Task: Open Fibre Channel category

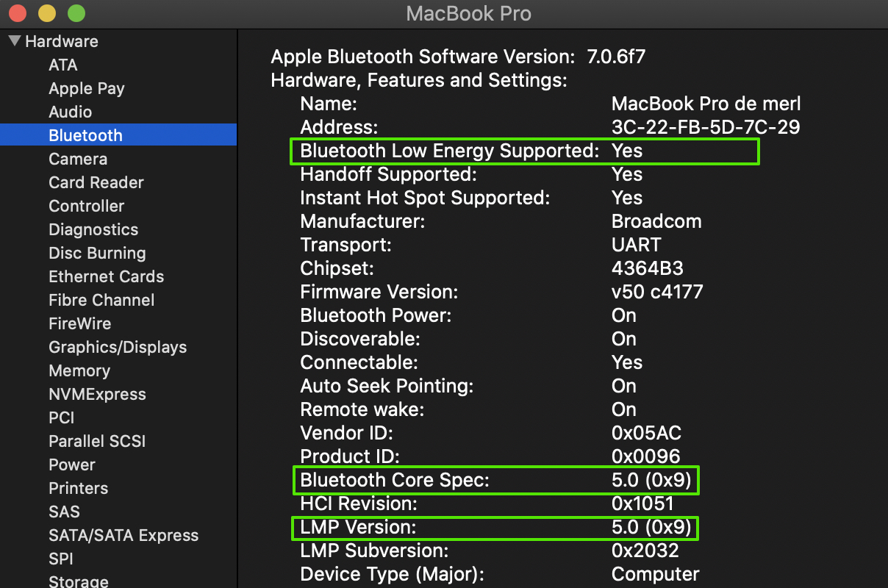Action: pos(101,300)
